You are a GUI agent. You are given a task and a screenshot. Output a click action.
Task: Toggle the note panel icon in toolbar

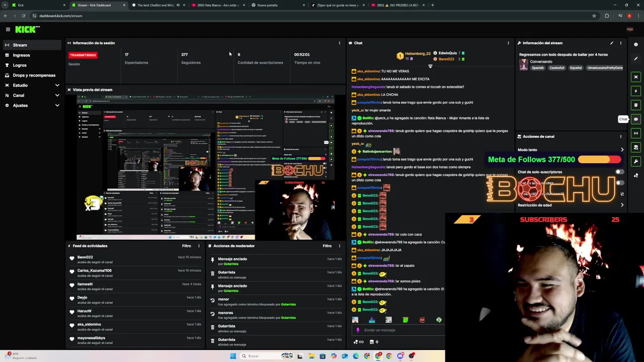[636, 105]
